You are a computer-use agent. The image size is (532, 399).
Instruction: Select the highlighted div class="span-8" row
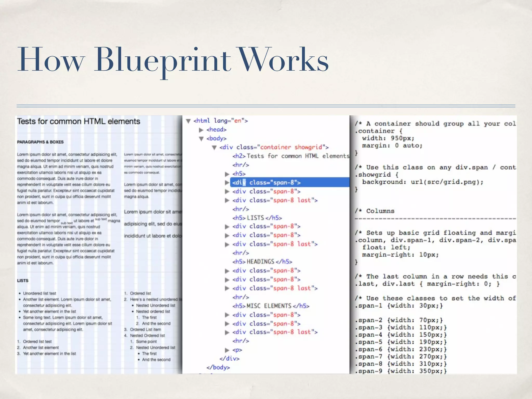[x=290, y=182]
